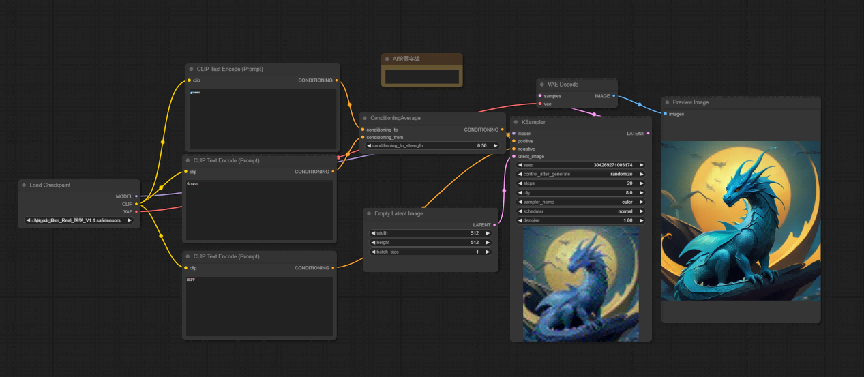Click the LATENT output port on Empty Latent Image

[494, 225]
